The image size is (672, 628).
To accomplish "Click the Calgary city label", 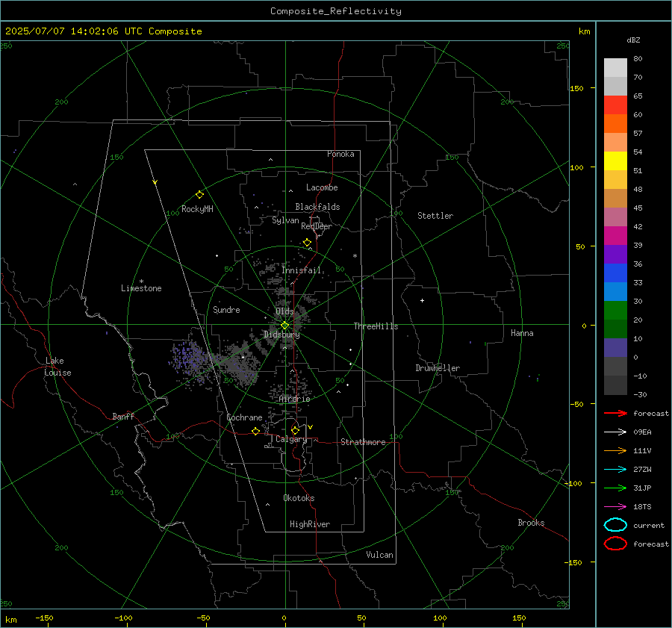I will click(291, 439).
